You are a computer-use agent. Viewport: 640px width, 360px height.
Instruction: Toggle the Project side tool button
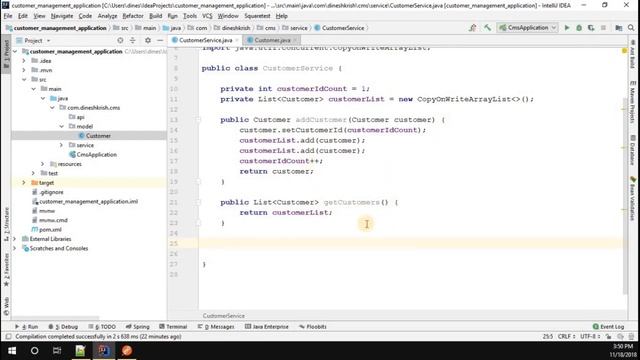6,54
